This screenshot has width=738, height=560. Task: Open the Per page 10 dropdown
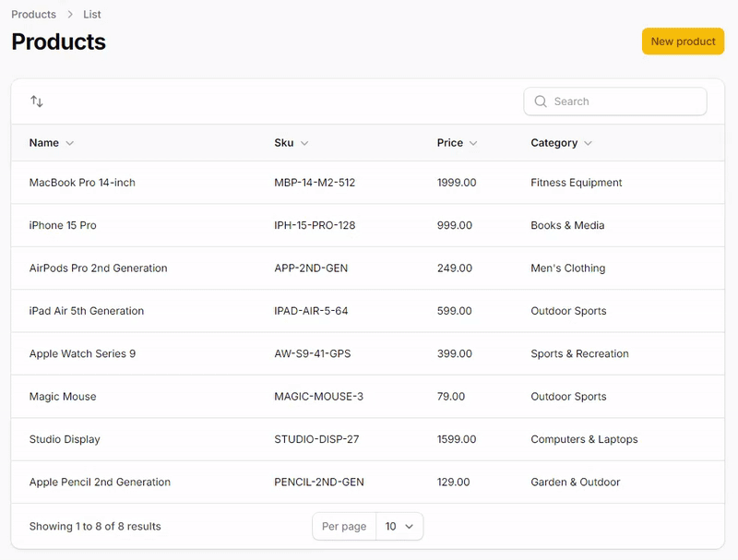pos(399,526)
